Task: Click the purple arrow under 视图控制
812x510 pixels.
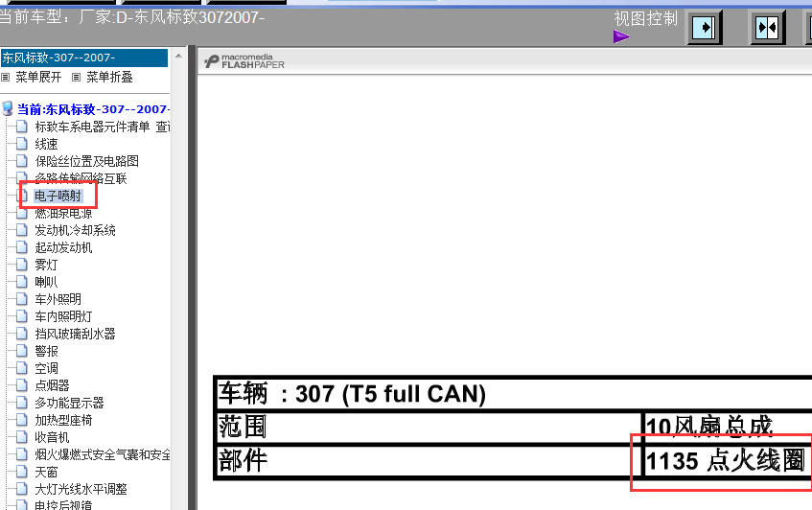Action: 621,36
